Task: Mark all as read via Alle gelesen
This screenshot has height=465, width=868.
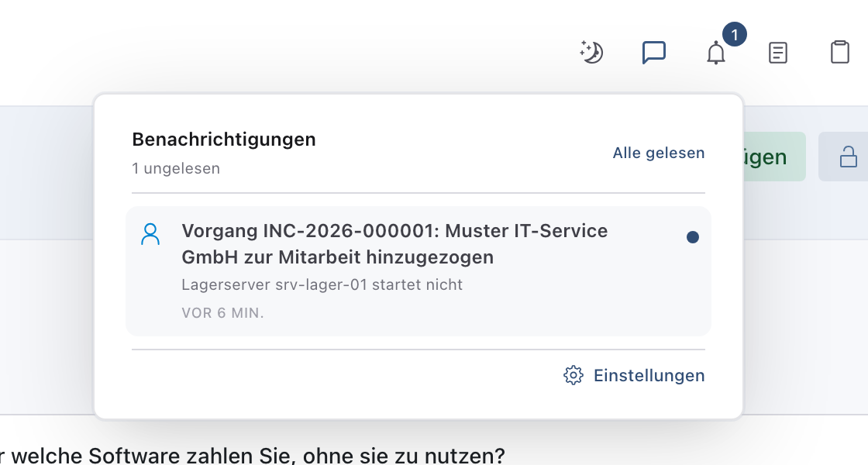Action: (x=659, y=153)
